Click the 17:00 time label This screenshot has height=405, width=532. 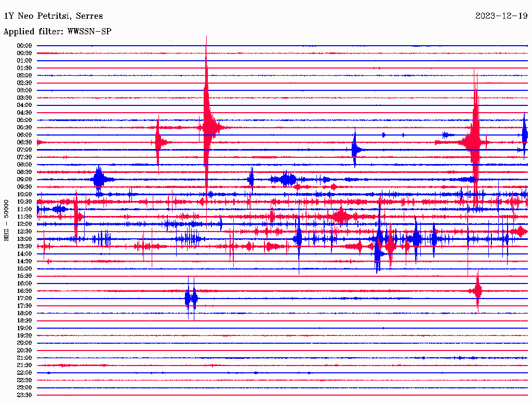click(24, 299)
